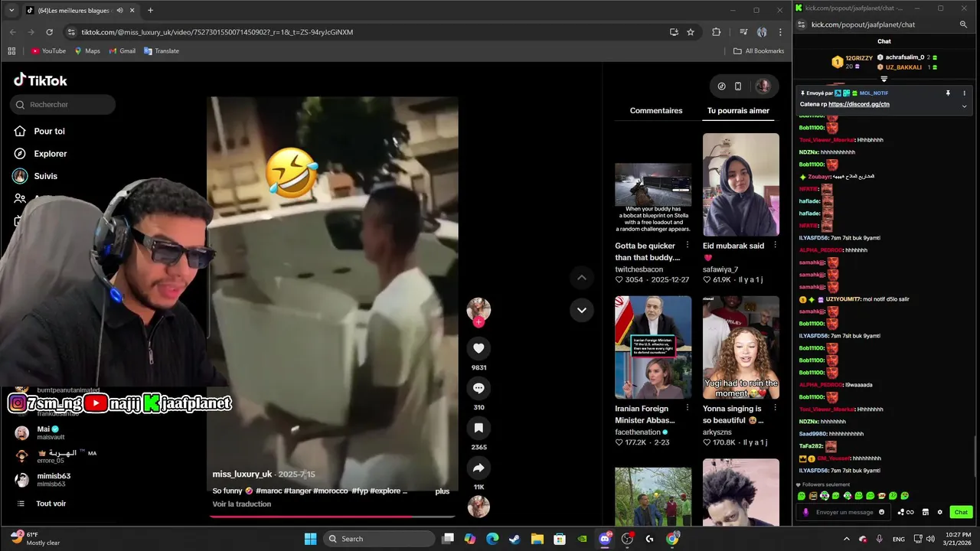Switch to the Commentaires tab

point(656,111)
